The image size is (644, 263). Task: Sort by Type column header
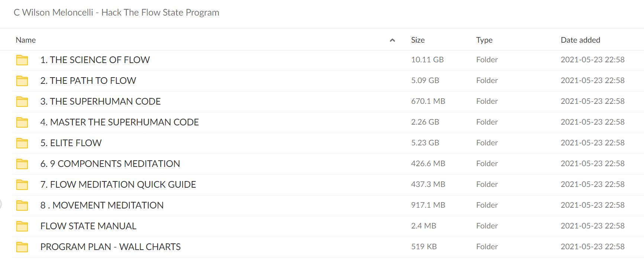pos(484,40)
